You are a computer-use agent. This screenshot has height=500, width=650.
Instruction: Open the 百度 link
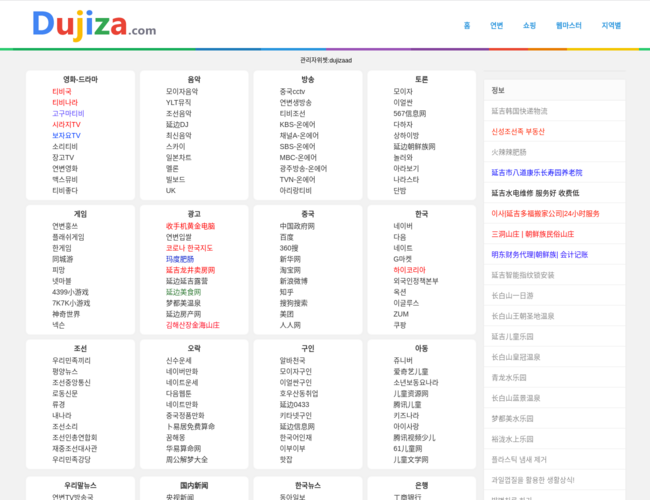(x=287, y=238)
